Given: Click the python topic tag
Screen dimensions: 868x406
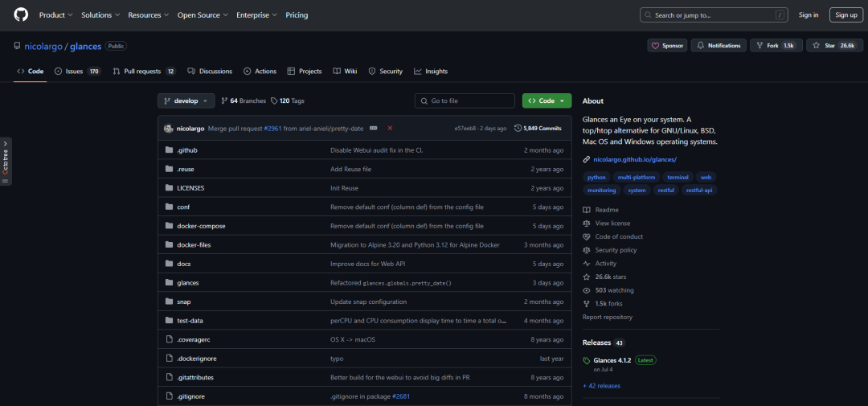Looking at the screenshot, I should [596, 177].
